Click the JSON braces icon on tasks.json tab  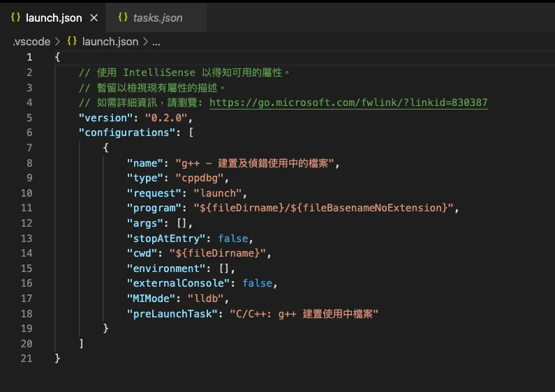pyautogui.click(x=123, y=17)
